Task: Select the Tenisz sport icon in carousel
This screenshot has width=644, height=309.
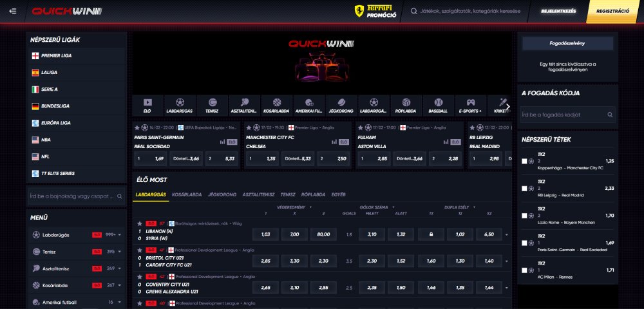Action: pyautogui.click(x=212, y=106)
